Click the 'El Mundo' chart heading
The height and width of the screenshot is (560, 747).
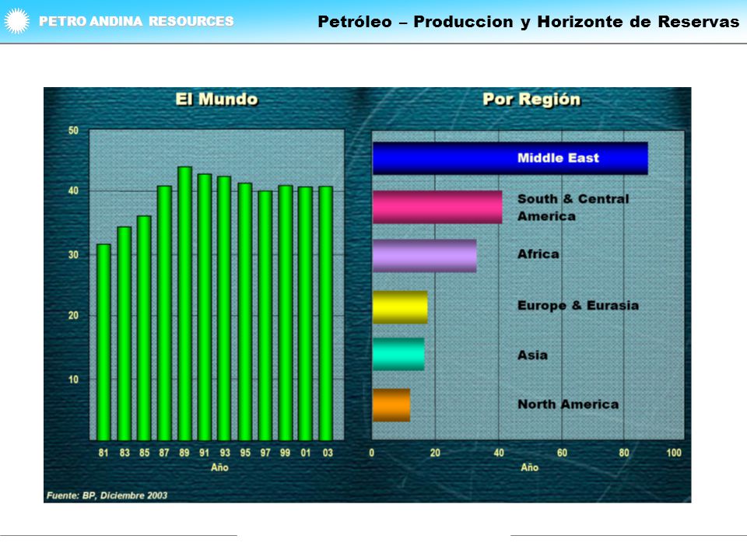coord(217,99)
